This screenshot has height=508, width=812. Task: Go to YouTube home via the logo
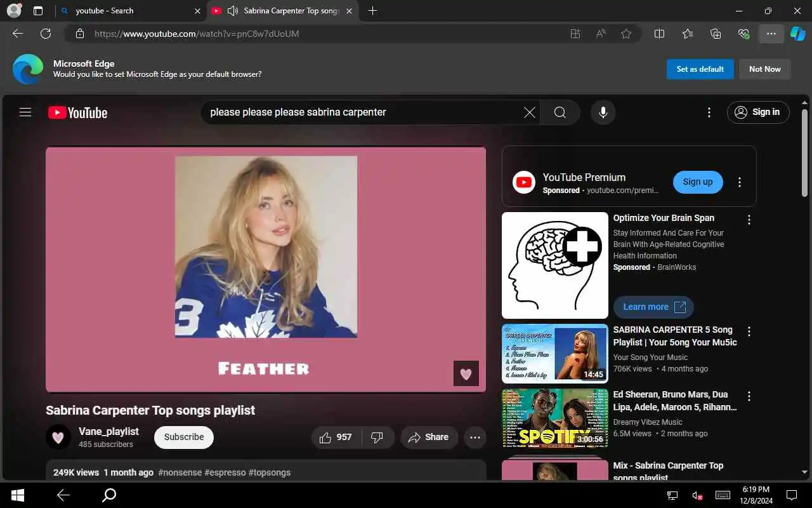point(77,112)
